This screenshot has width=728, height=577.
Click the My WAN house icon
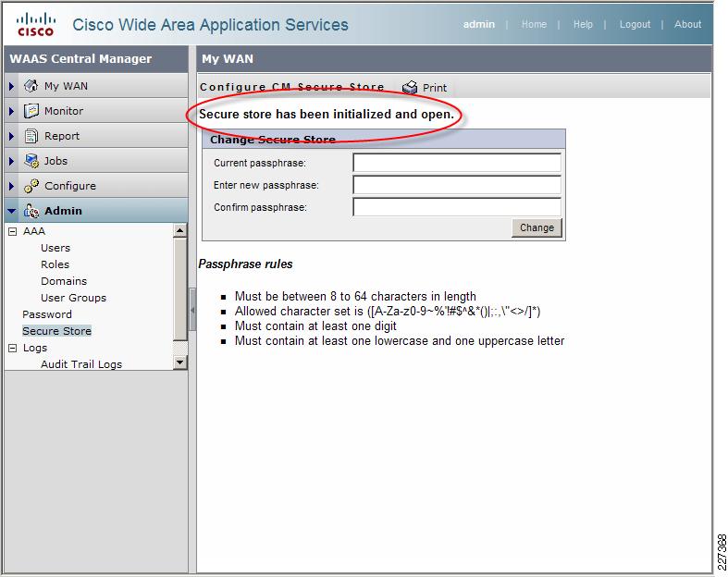click(x=31, y=86)
